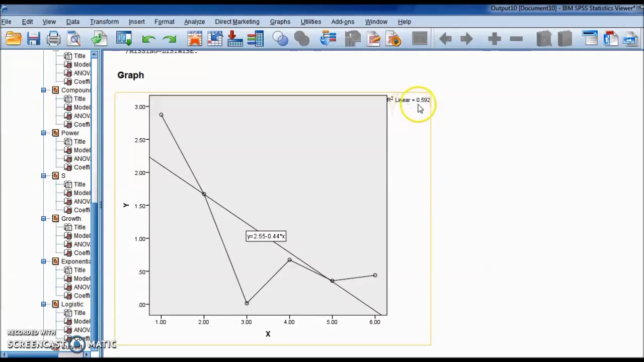
Task: Open the Transform menu
Action: [x=104, y=22]
